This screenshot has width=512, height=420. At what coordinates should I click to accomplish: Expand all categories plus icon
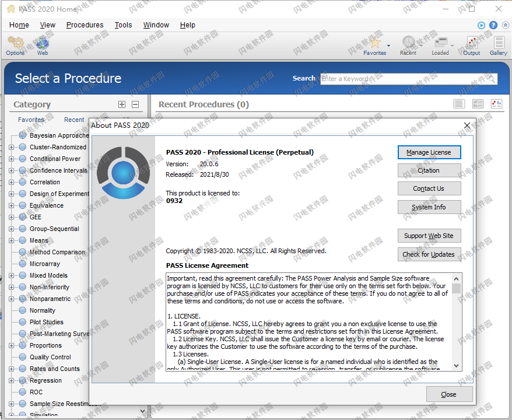coord(122,104)
